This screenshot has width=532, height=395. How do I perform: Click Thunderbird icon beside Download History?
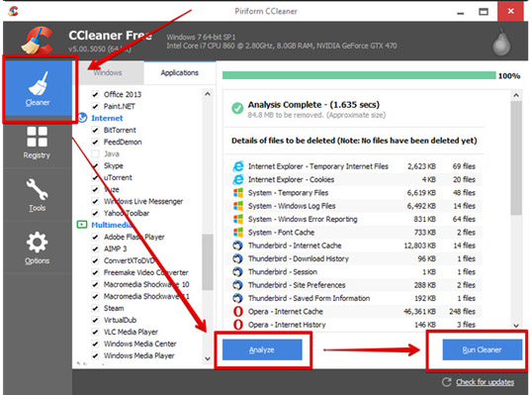pyautogui.click(x=238, y=258)
